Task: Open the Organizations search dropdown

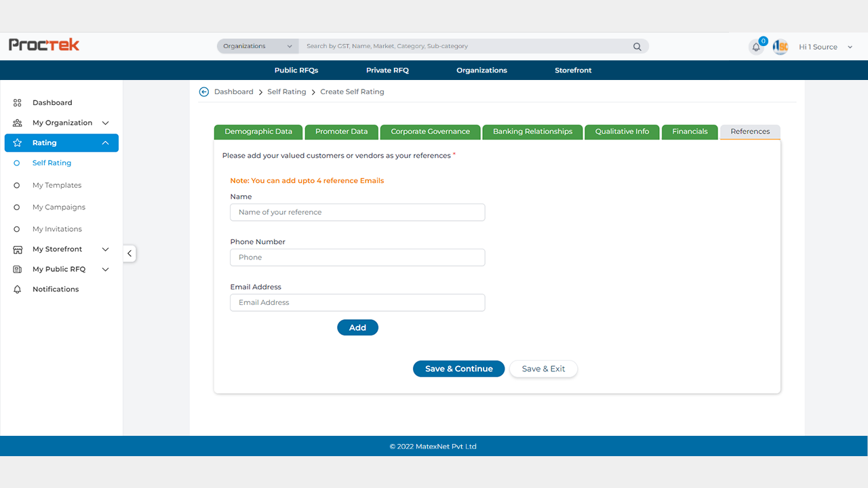Action: (x=258, y=46)
